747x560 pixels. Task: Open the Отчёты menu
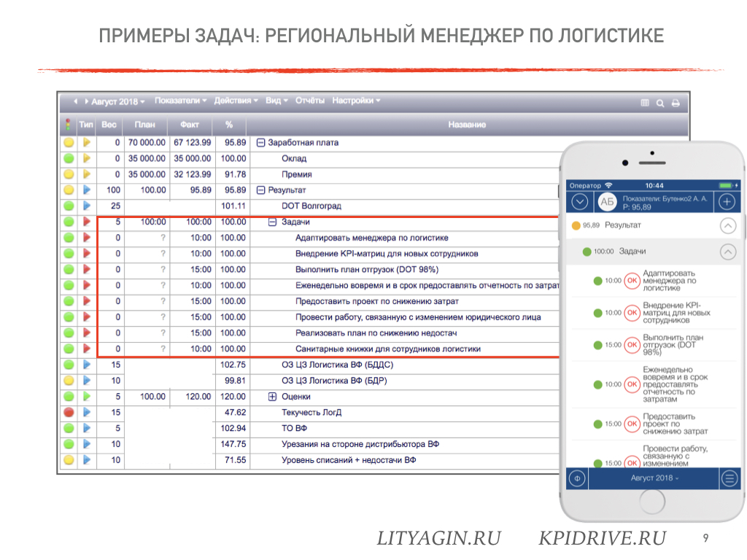tap(309, 101)
